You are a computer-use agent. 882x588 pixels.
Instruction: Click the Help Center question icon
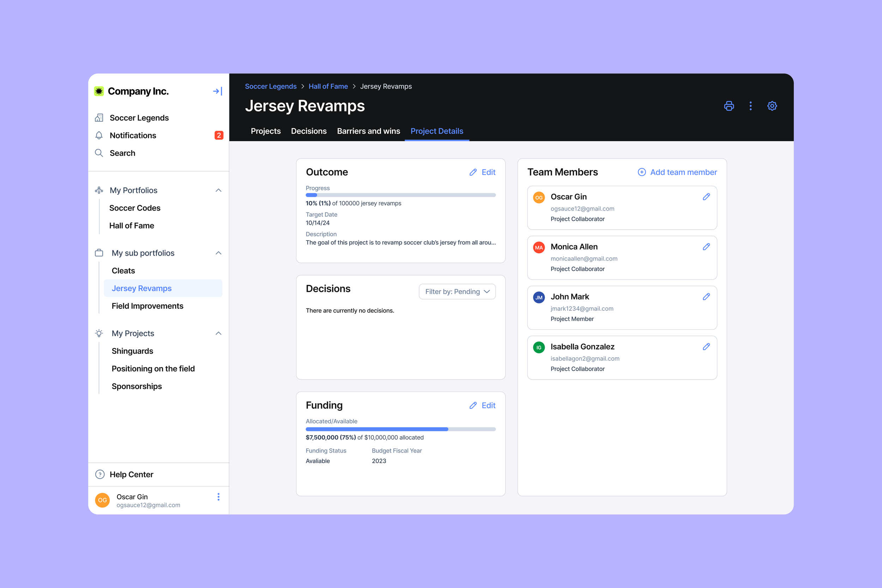pyautogui.click(x=100, y=474)
